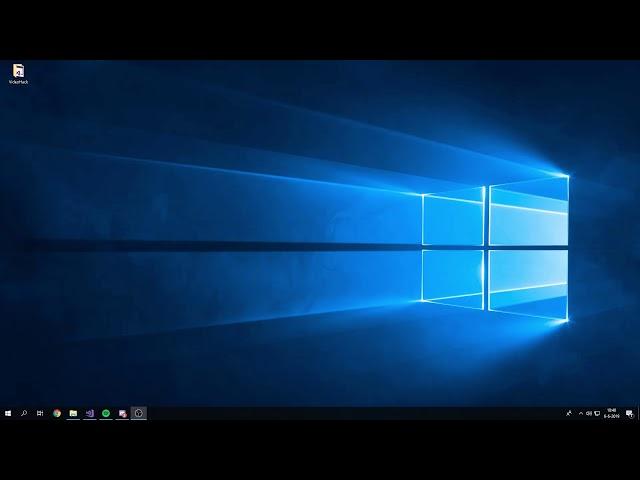Switch to Visual Studio on the taskbar
Image resolution: width=640 pixels, height=480 pixels.
tap(89, 413)
